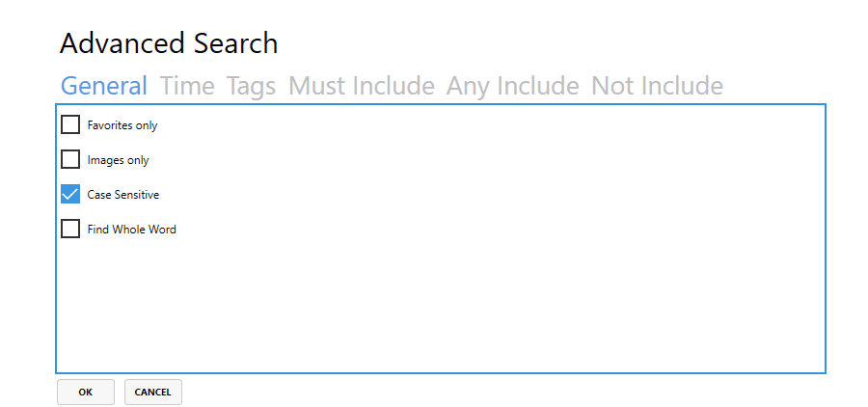Click empty area inside General options panel
The width and height of the screenshot is (868, 407).
(x=499, y=249)
